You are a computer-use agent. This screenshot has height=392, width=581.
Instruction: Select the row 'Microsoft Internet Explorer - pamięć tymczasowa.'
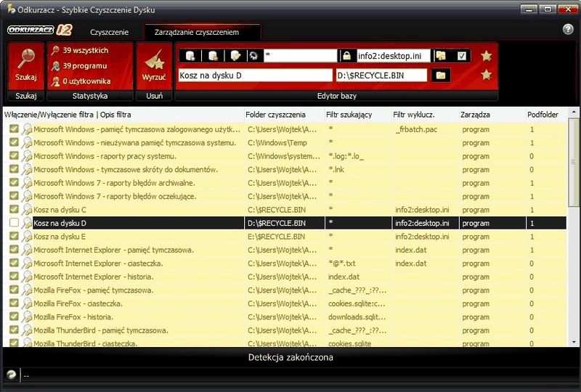pos(284,250)
